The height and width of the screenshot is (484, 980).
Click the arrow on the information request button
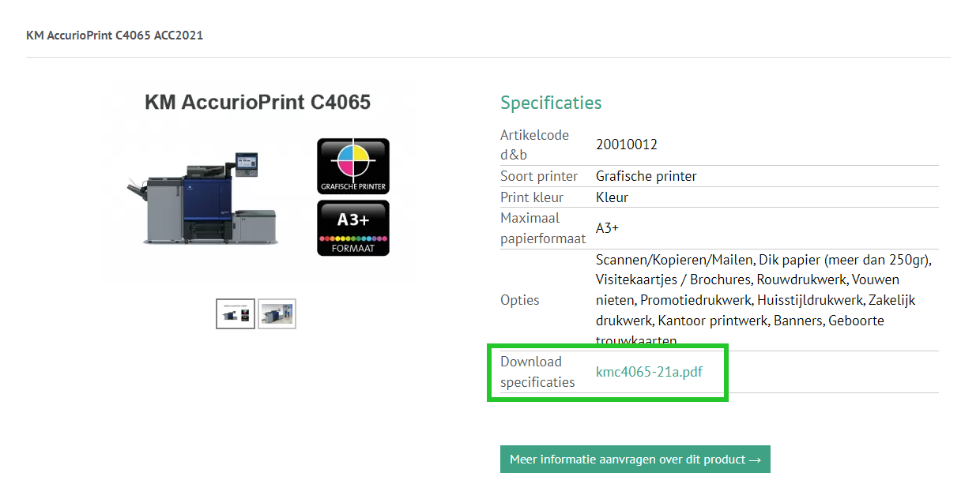pos(755,460)
